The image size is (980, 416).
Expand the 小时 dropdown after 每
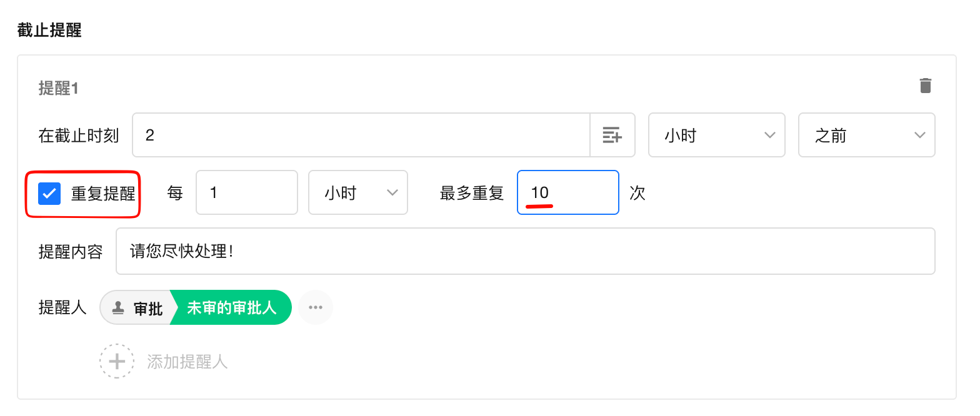coord(358,193)
